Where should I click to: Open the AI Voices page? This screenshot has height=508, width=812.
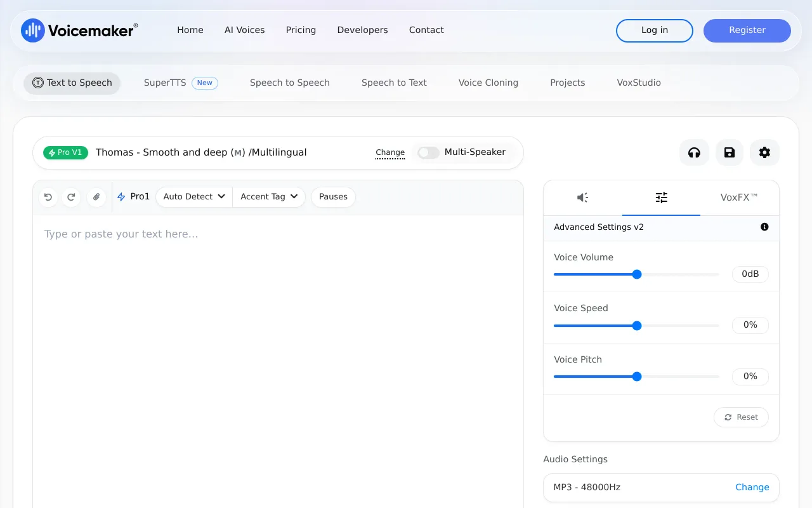(x=245, y=30)
